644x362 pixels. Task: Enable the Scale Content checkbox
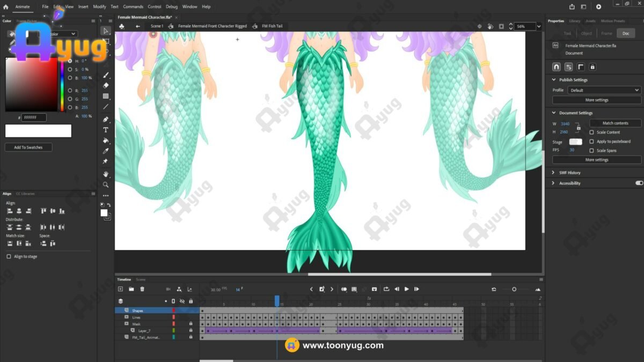click(591, 132)
